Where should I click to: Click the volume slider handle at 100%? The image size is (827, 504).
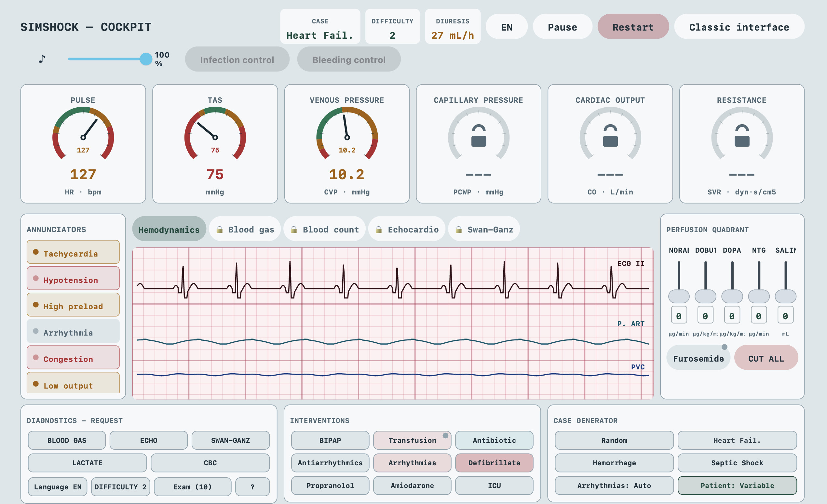point(146,59)
